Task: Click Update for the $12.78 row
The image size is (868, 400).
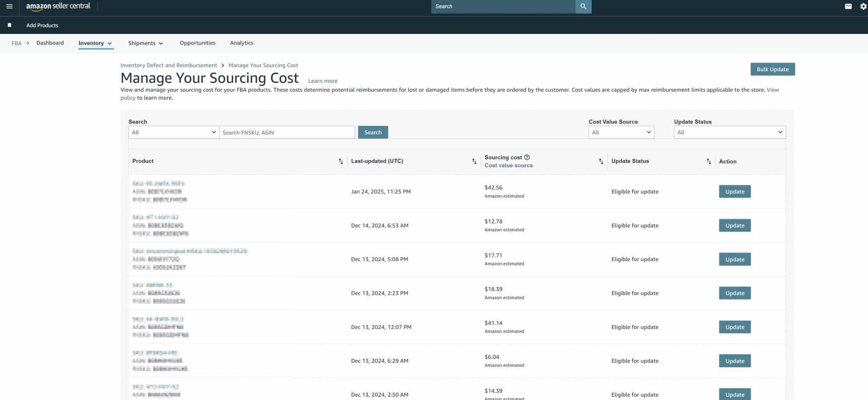Action: pyautogui.click(x=735, y=225)
